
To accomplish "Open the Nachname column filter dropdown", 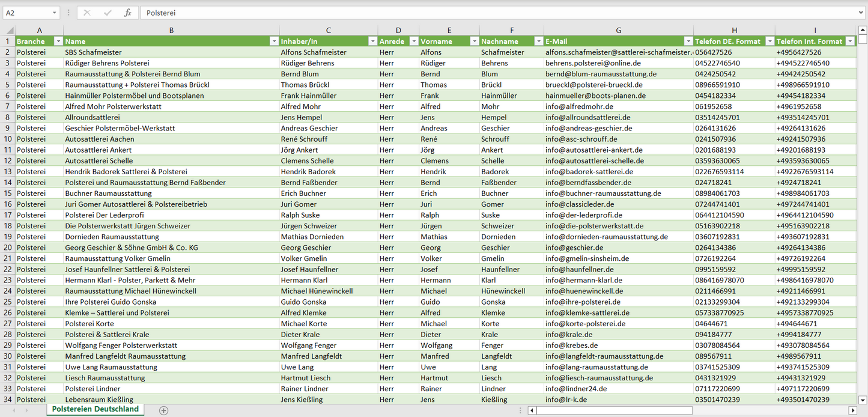I will pos(538,41).
